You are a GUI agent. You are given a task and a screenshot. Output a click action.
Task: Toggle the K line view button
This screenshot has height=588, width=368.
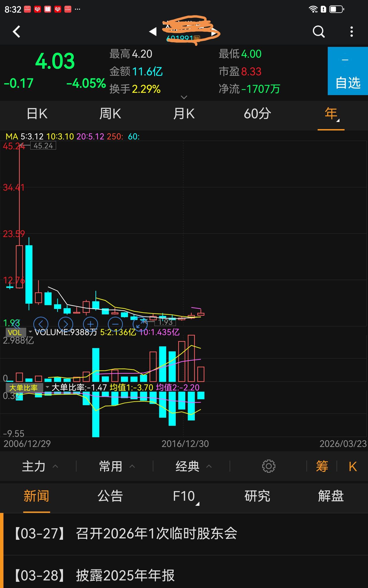click(x=353, y=467)
